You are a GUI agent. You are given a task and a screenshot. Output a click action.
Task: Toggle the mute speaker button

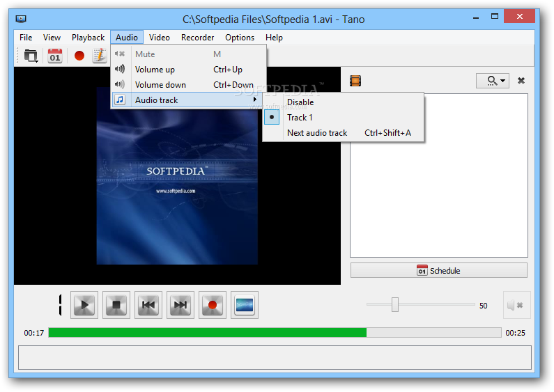[x=517, y=305]
